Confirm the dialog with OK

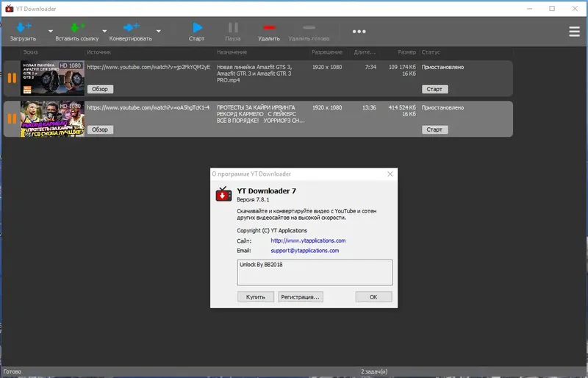tap(373, 297)
